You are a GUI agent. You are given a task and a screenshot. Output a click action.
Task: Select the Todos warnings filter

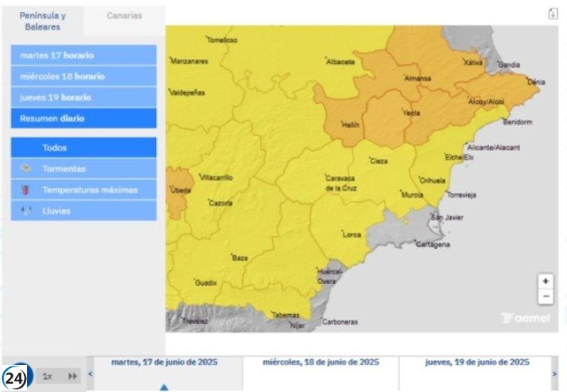click(84, 148)
